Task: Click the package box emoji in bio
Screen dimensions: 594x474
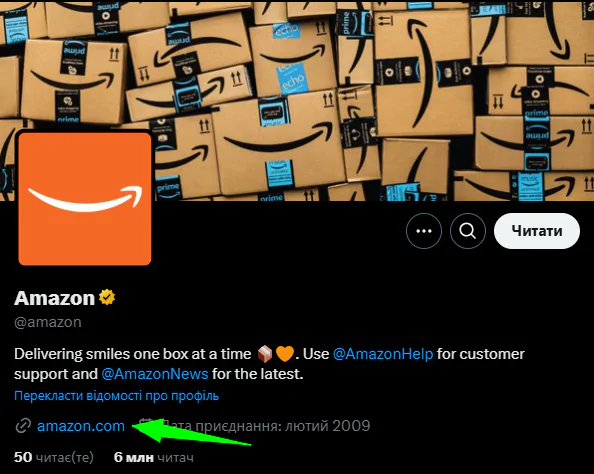Action: [x=265, y=354]
